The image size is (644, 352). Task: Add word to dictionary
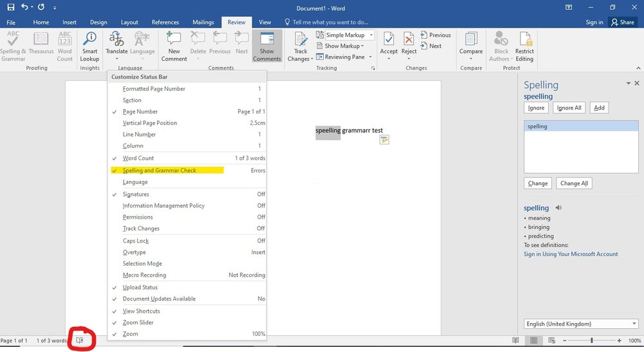[599, 108]
